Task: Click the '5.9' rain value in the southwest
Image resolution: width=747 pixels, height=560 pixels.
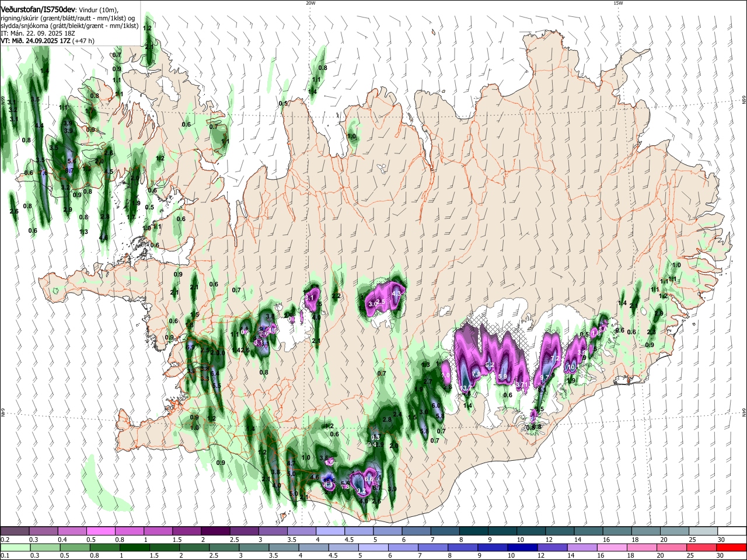Action: coord(190,347)
